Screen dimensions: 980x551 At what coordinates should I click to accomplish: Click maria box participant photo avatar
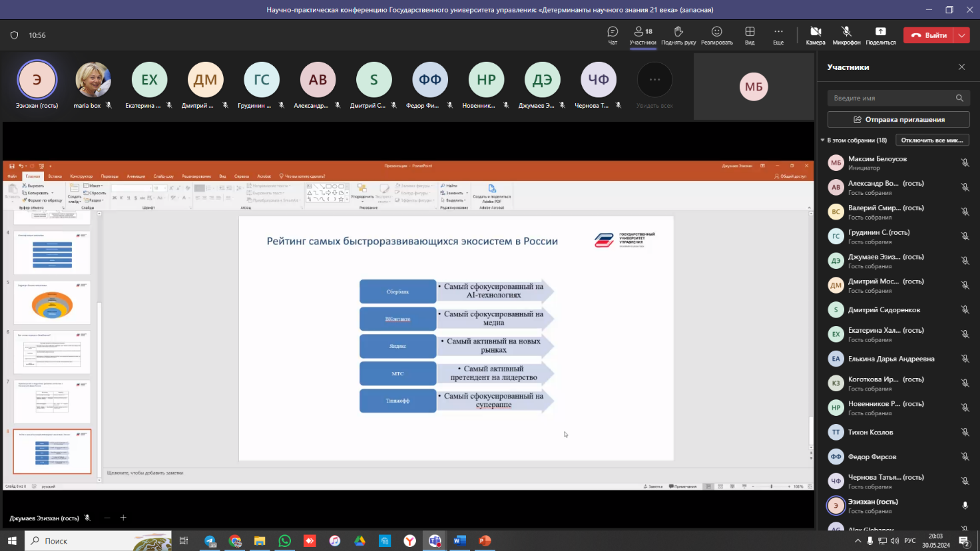pyautogui.click(x=93, y=79)
